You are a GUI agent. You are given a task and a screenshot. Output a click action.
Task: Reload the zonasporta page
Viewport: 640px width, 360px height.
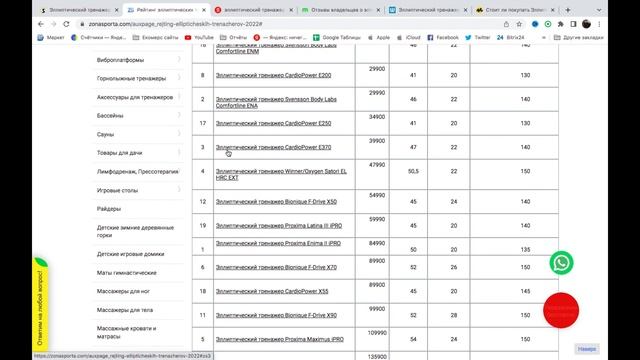coord(66,24)
